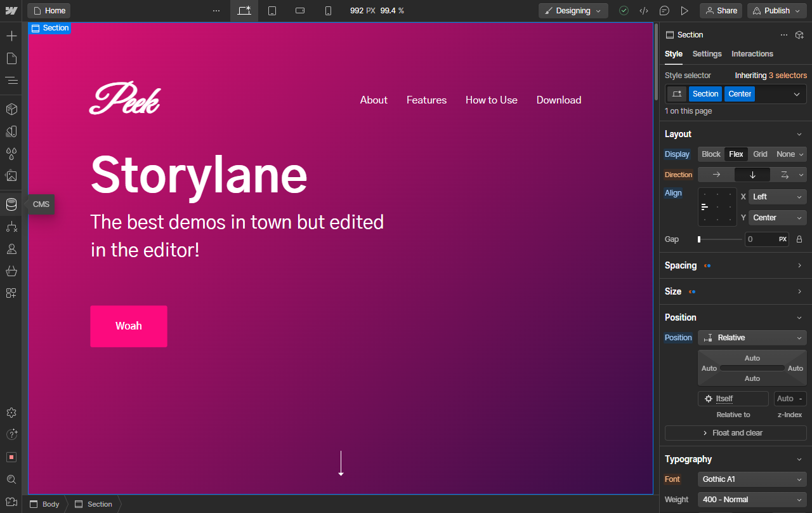Open the Add elements panel
This screenshot has height=513, width=812.
[x=11, y=36]
